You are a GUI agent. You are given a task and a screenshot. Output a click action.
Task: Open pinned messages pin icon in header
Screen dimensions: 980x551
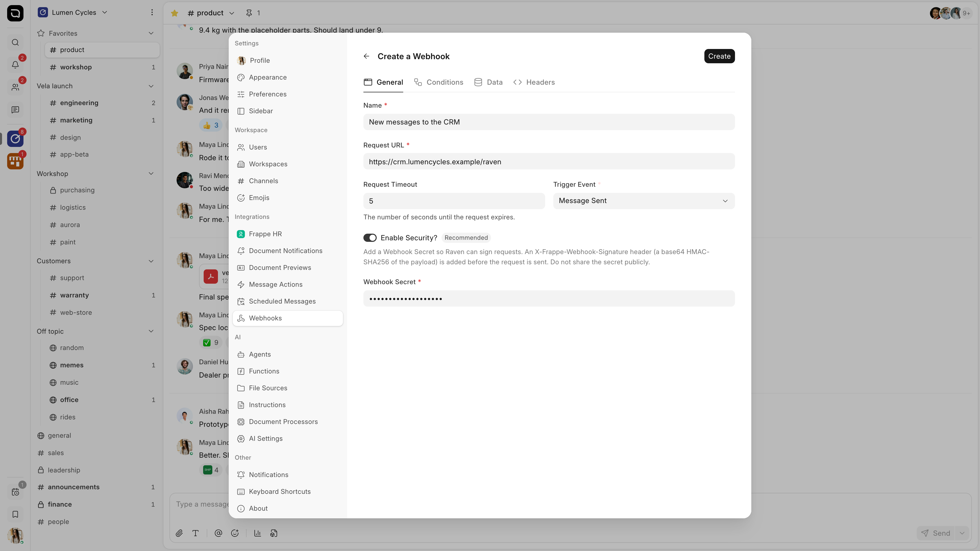[x=249, y=13]
